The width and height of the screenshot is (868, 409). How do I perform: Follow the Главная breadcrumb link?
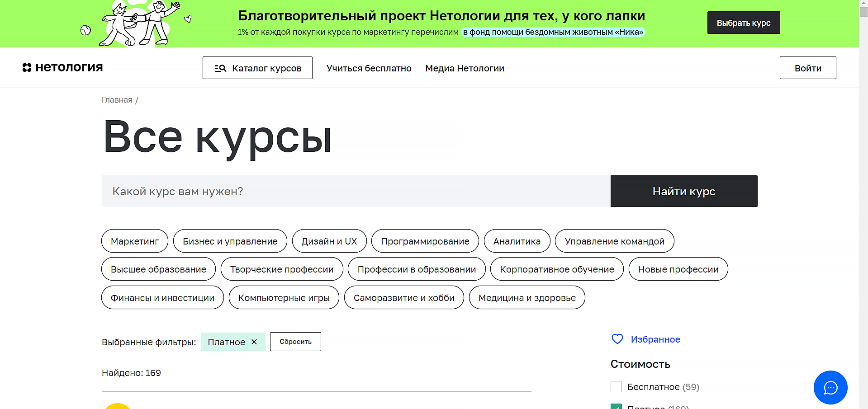(117, 100)
